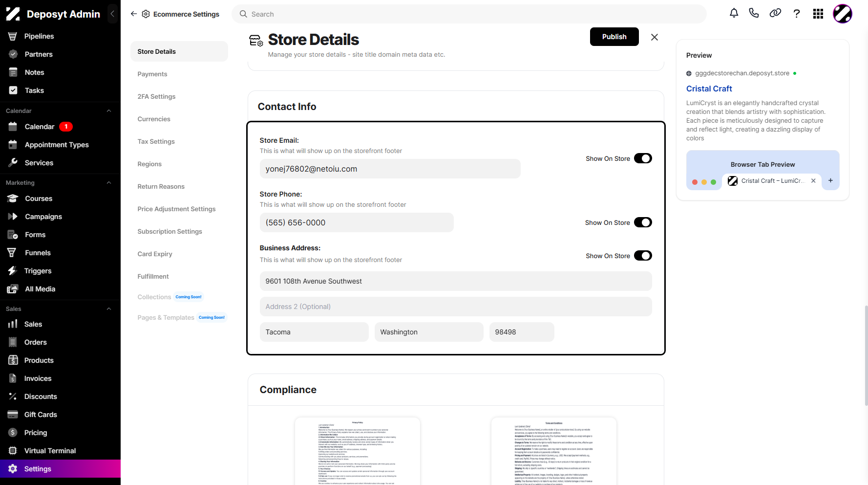868x485 pixels.
Task: Click the Store Email input field
Action: pos(390,169)
